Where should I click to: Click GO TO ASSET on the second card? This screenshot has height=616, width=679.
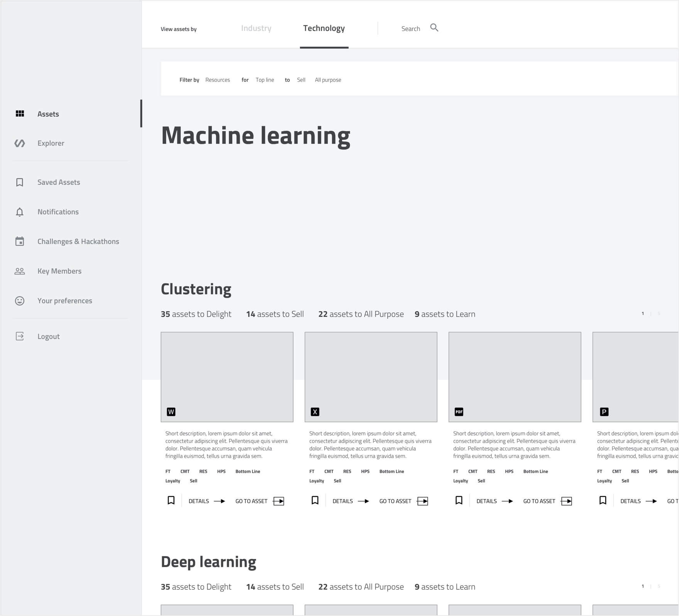click(x=395, y=501)
